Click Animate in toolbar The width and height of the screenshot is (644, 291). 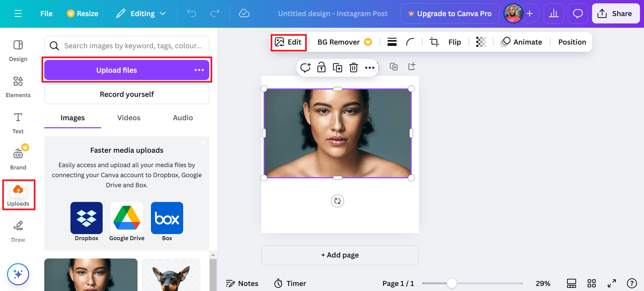click(x=521, y=42)
